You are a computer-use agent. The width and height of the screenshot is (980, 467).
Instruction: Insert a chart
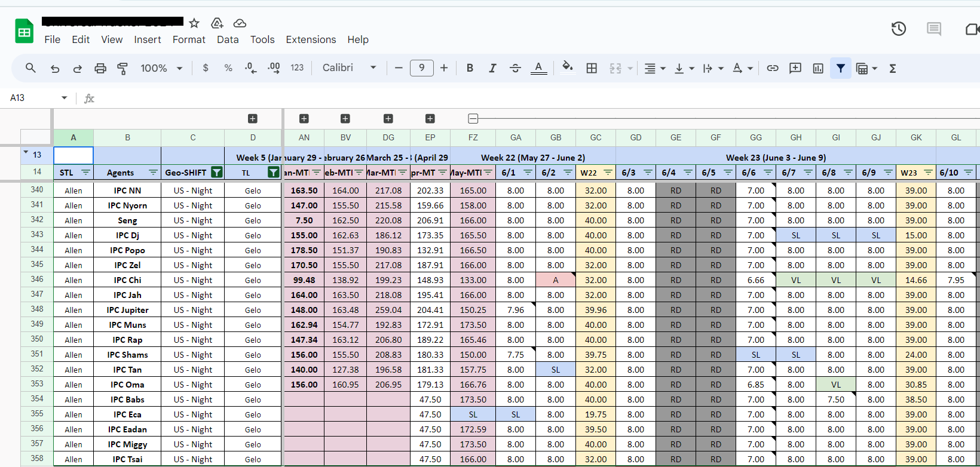818,68
